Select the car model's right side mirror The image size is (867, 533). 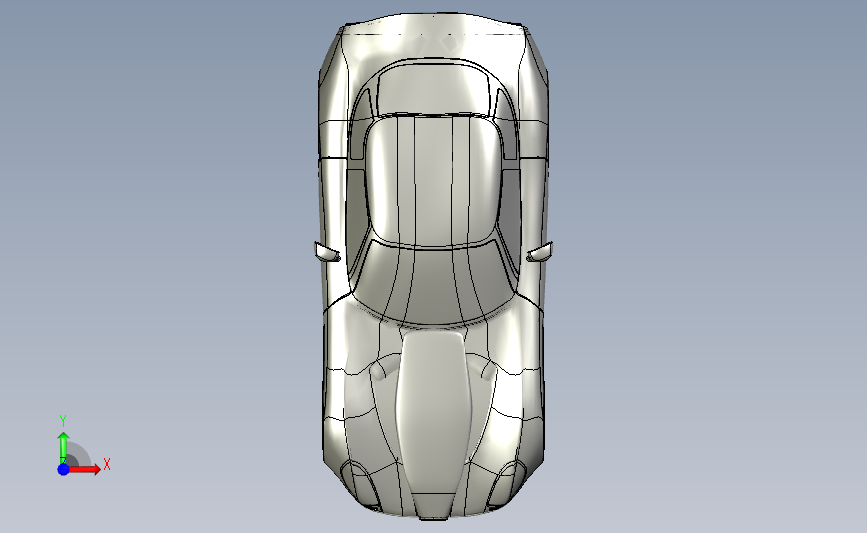click(x=540, y=252)
